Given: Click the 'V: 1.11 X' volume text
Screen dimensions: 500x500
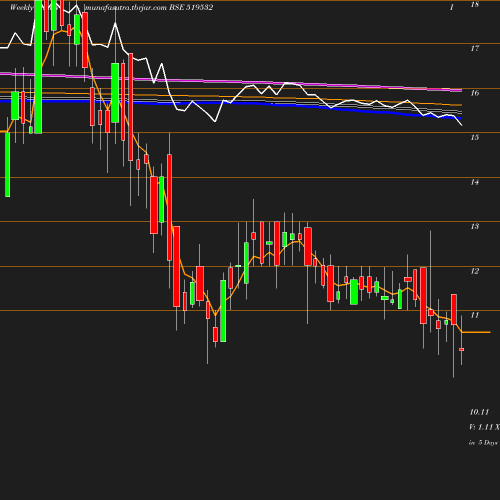Looking at the screenshot, I should pos(484,427).
